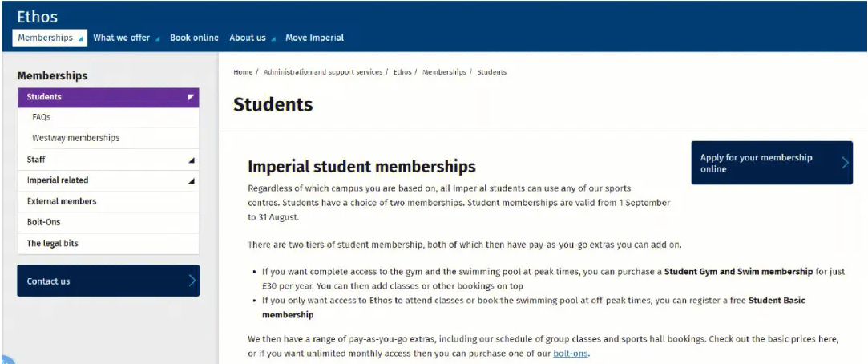Screen dimensions: 868x364
Task: Go to the Move Imperial page
Action: coord(314,38)
